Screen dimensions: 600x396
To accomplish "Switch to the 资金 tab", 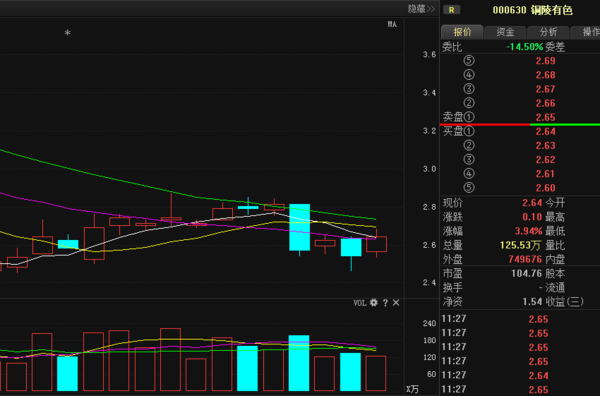I will click(x=505, y=32).
